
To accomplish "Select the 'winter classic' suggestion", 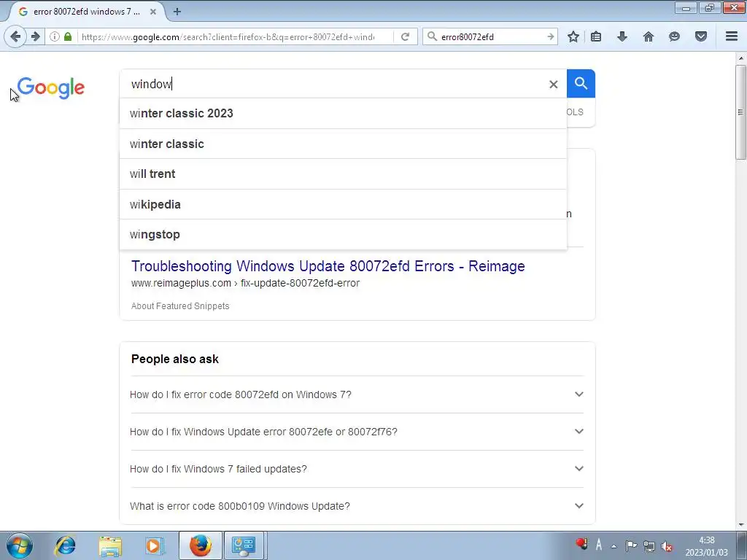I will pos(343,144).
